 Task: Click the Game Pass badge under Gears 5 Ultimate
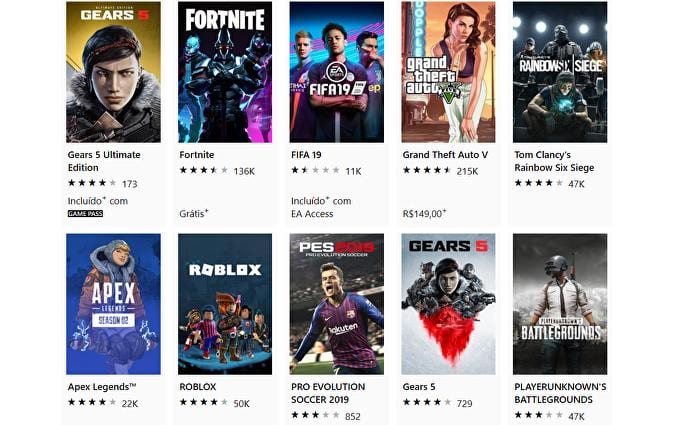[x=85, y=213]
